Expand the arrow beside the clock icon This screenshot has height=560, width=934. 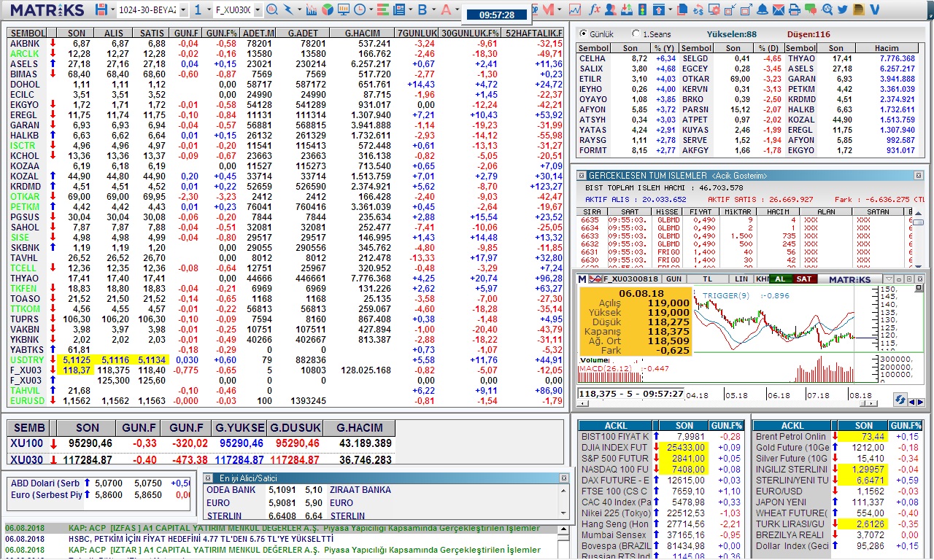click(x=371, y=9)
